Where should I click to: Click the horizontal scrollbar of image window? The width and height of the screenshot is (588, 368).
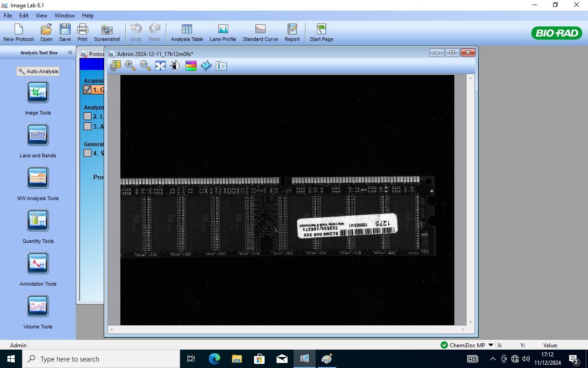tap(288, 330)
